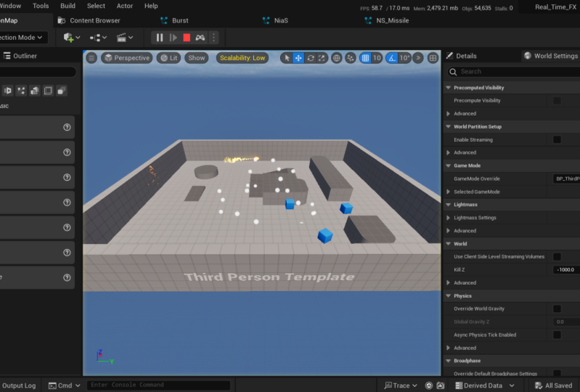580x392 pixels.
Task: Click the circular icon right of Trace
Action: 429,385
